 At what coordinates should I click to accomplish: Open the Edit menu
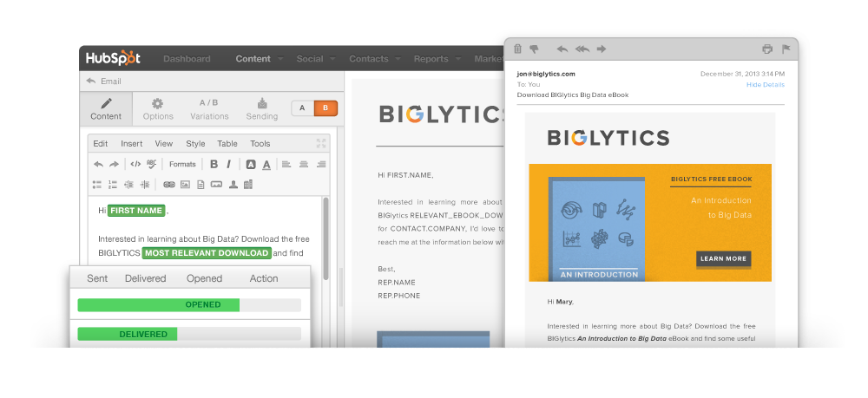click(100, 144)
